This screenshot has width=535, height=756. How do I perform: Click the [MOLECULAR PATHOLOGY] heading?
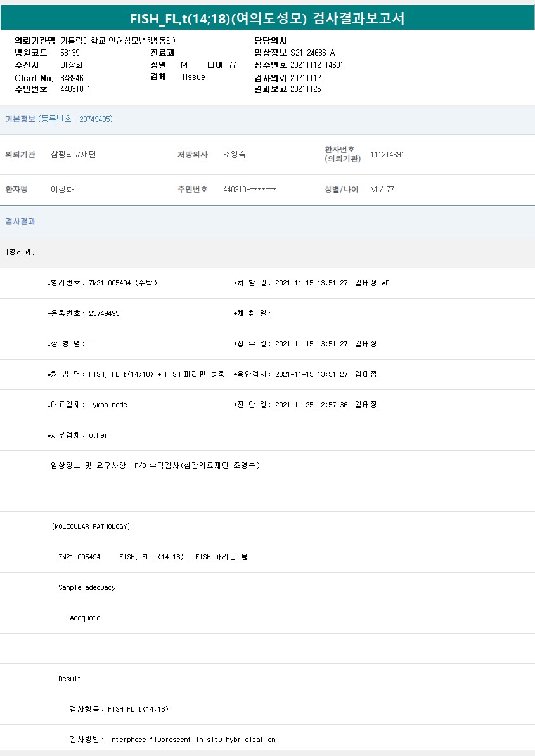(91, 526)
